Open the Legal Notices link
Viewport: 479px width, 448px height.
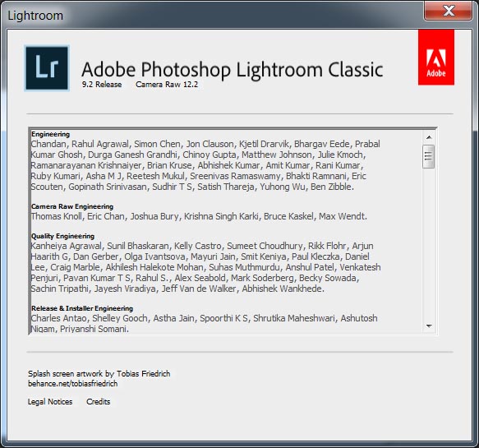[50, 401]
